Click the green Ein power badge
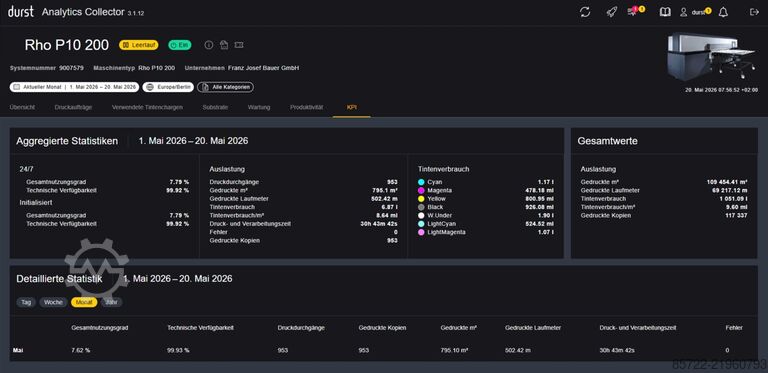The width and height of the screenshot is (768, 373). click(x=180, y=45)
